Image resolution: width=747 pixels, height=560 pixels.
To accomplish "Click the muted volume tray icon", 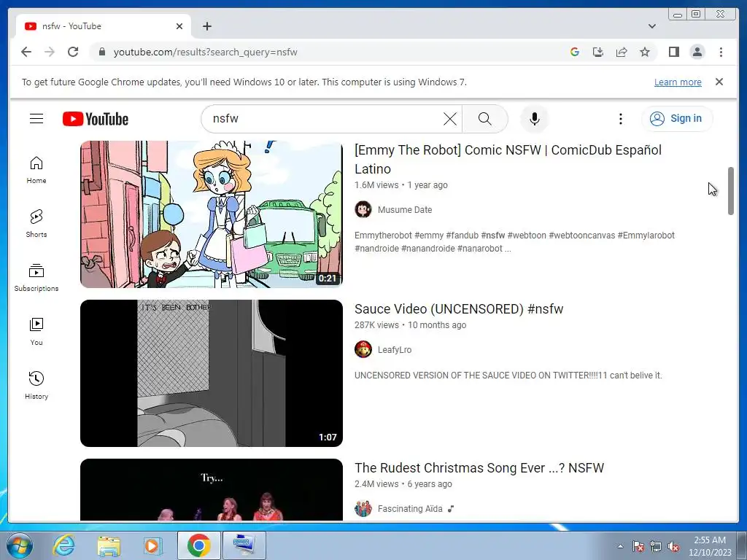I will 673,546.
